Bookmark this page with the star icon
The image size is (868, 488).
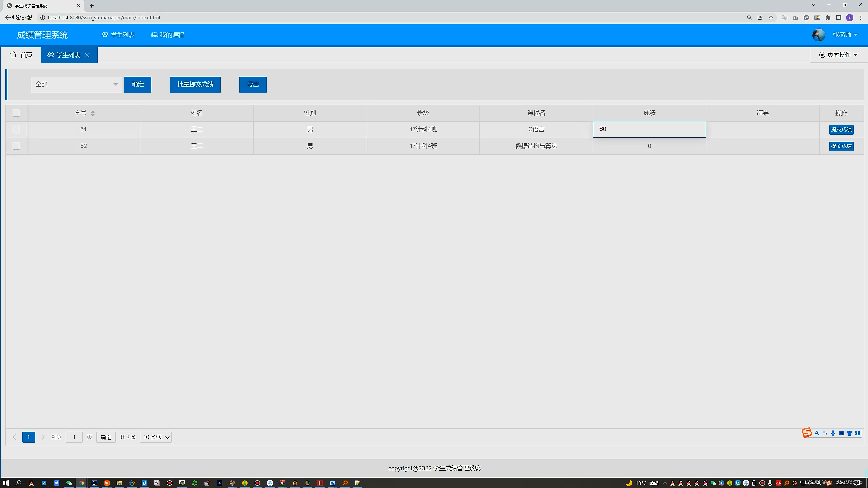click(771, 18)
